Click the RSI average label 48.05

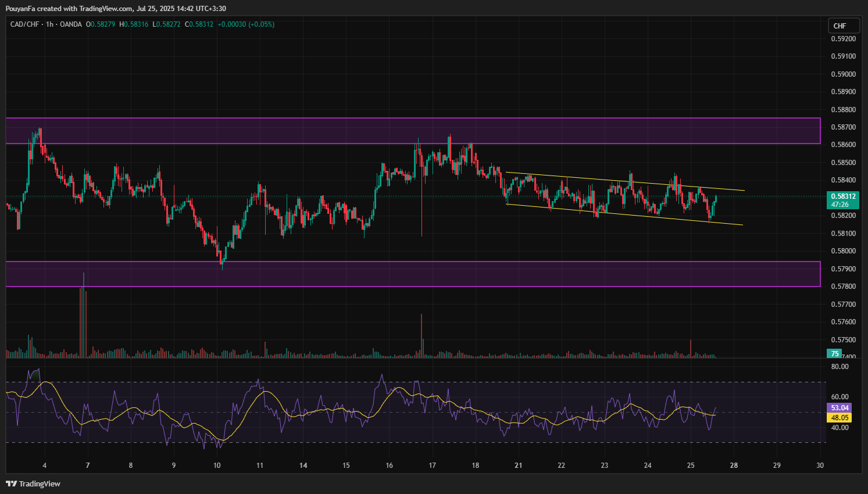click(840, 417)
